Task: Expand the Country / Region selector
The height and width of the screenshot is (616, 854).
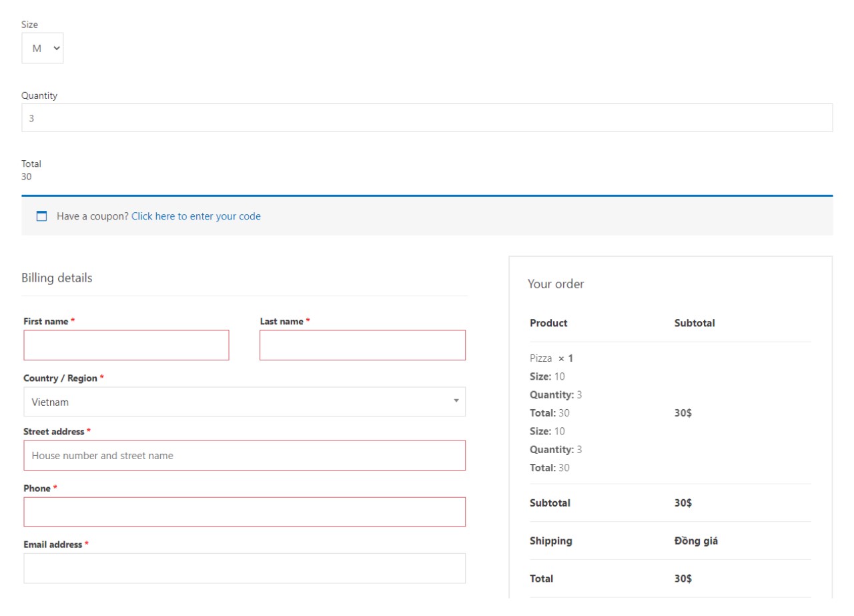Action: tap(244, 402)
